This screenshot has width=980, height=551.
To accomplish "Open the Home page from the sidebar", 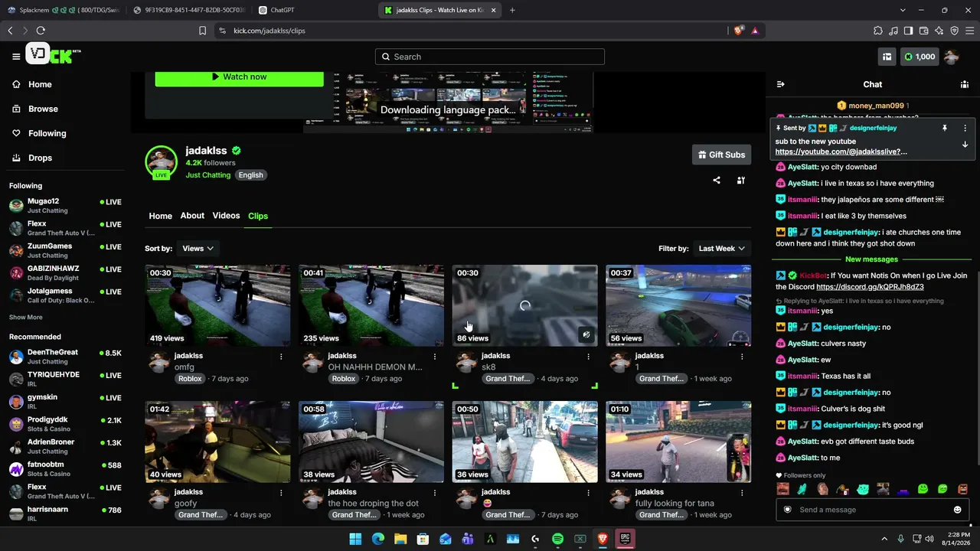I will pos(32,84).
